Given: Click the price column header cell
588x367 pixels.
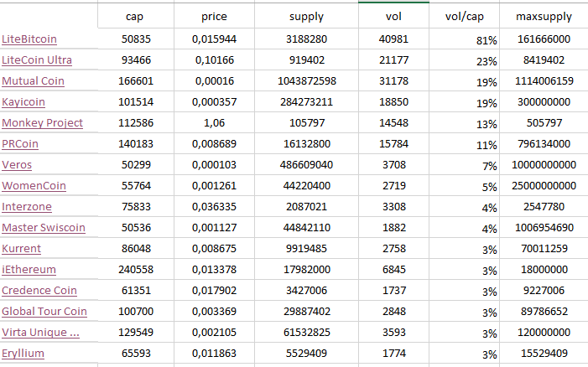Looking at the screenshot, I should 214,17.
